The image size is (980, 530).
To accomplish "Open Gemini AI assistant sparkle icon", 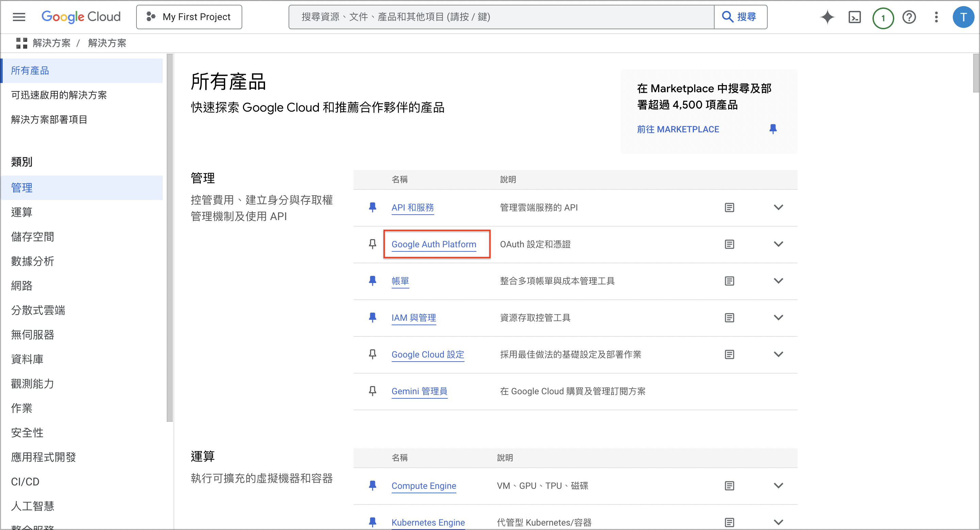I will pyautogui.click(x=827, y=17).
